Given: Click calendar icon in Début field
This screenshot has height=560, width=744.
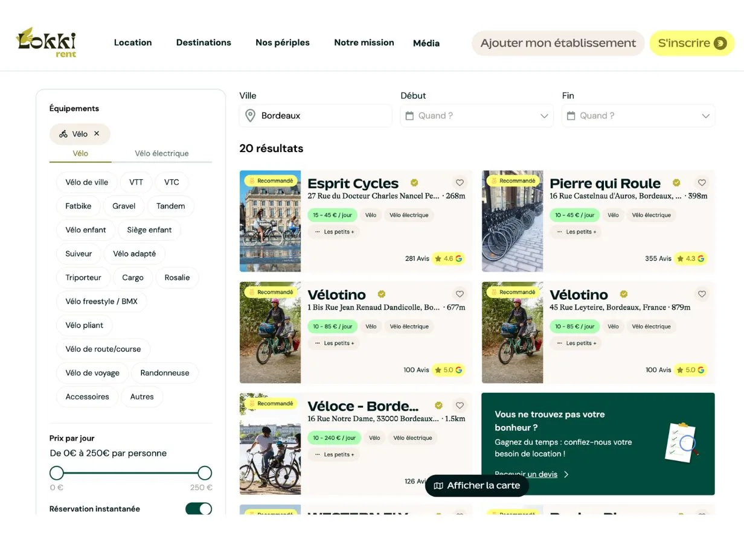Looking at the screenshot, I should [x=409, y=115].
